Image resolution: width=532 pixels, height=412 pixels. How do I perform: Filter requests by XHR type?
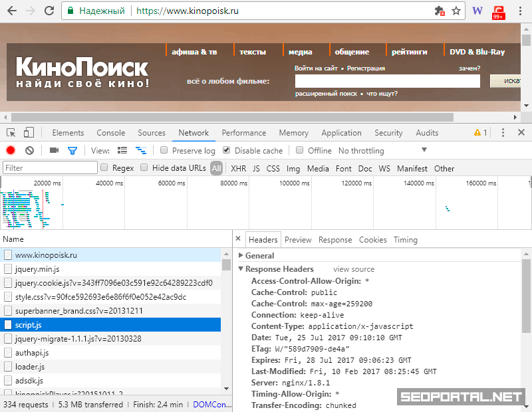click(238, 169)
